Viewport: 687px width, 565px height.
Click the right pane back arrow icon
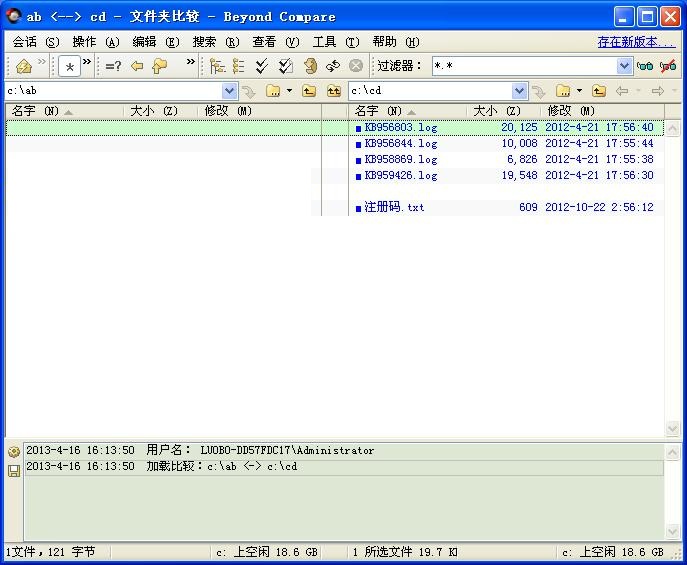622,91
